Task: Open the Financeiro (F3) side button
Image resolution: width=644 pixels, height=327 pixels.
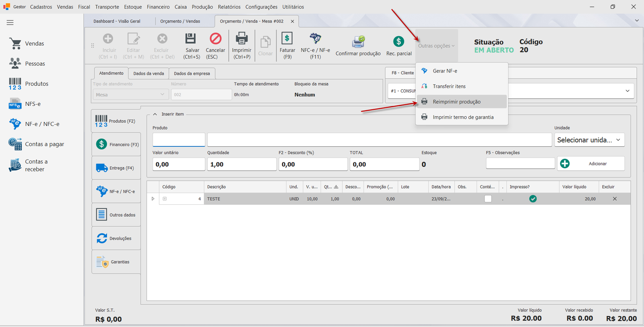Action: [x=116, y=144]
